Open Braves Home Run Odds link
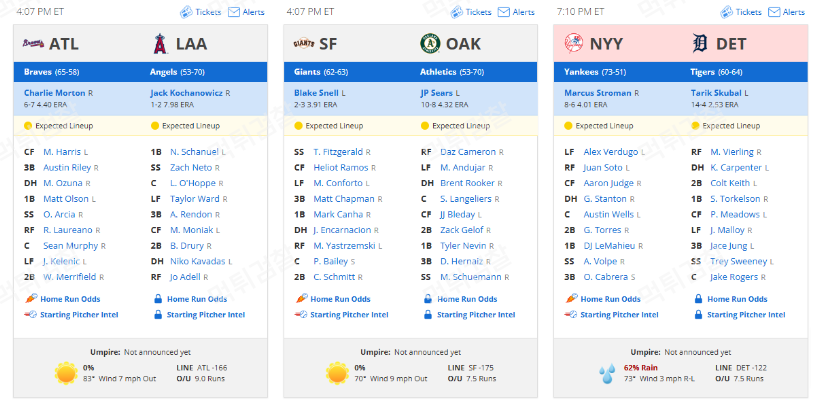 pos(70,299)
